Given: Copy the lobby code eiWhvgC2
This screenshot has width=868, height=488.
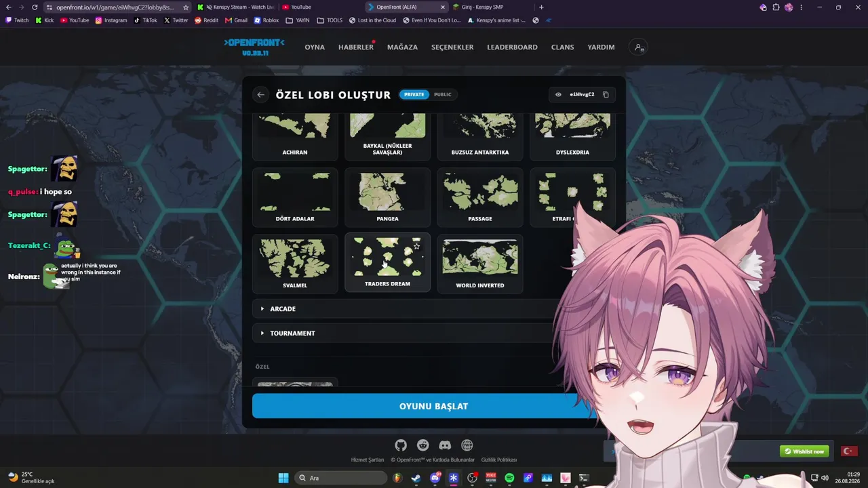Looking at the screenshot, I should (606, 95).
